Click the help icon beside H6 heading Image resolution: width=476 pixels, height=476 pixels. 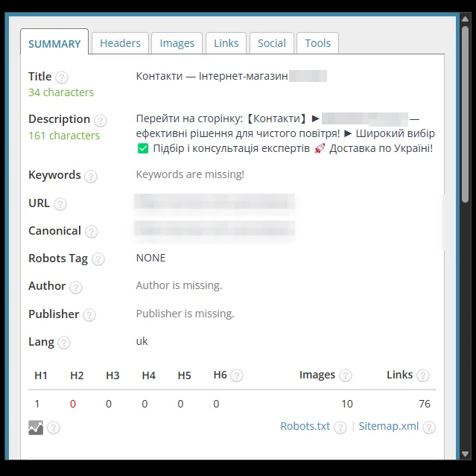pyautogui.click(x=237, y=375)
